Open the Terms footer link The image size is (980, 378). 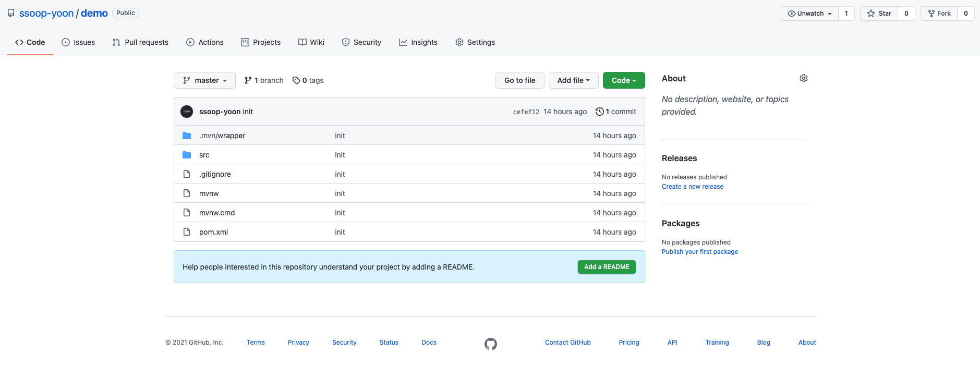256,343
